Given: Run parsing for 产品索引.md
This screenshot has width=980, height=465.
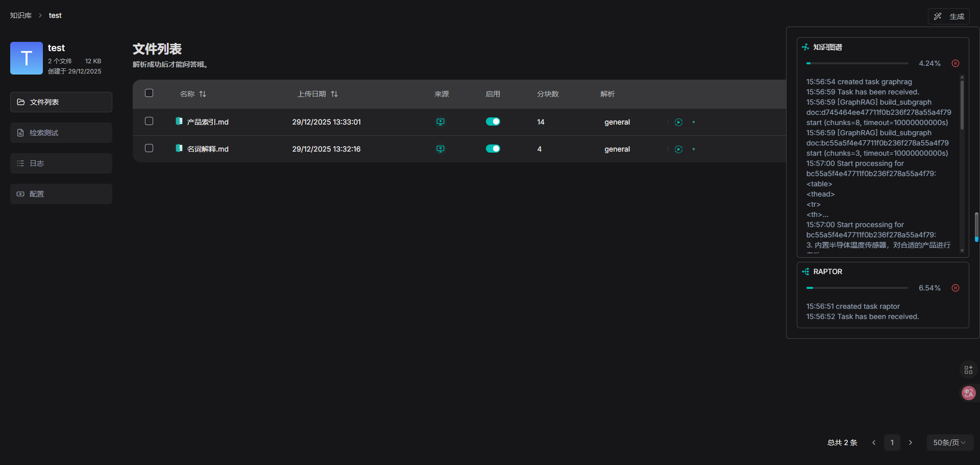Looking at the screenshot, I should (678, 122).
